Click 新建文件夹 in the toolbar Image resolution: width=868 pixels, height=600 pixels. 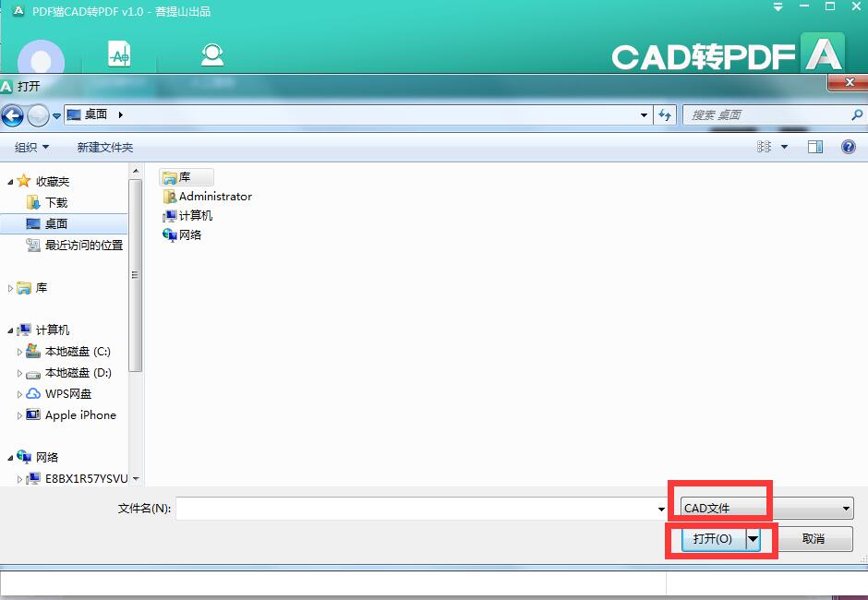(105, 148)
